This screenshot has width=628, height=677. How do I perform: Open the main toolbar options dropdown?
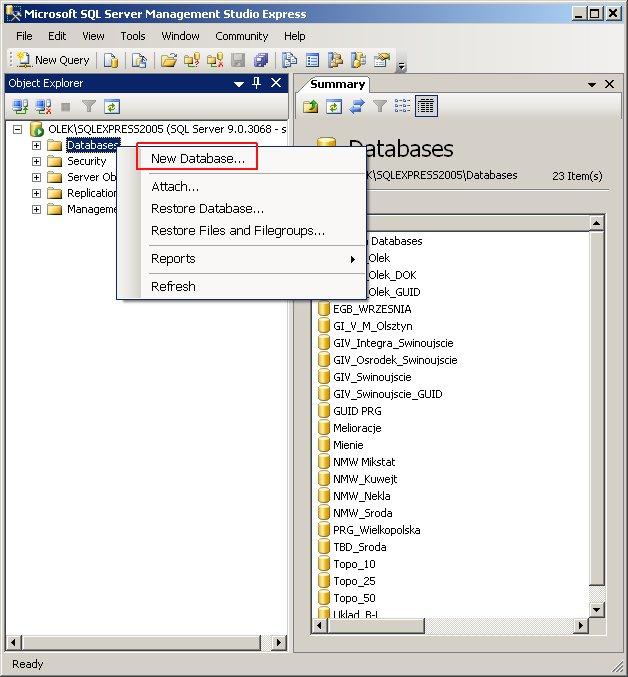(x=401, y=66)
